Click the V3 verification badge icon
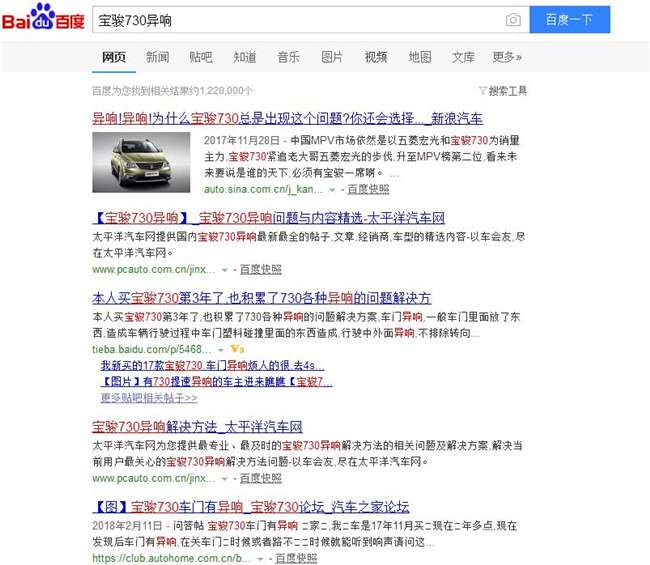 tap(238, 349)
